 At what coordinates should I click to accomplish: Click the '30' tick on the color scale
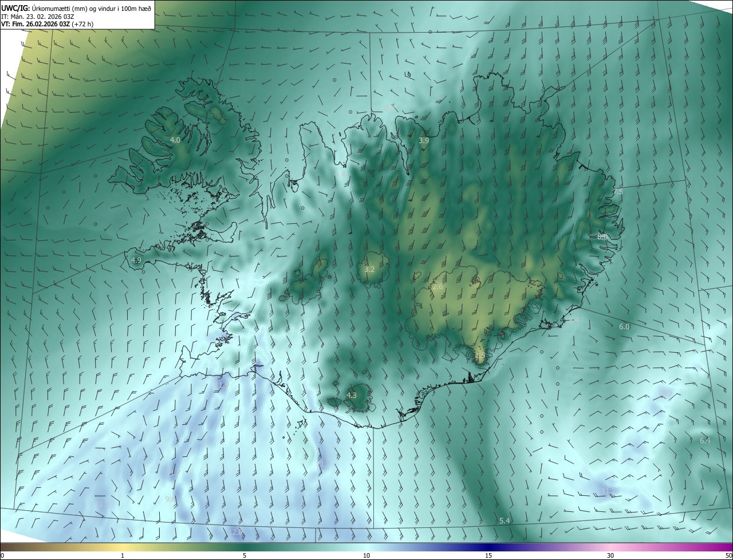click(x=610, y=556)
